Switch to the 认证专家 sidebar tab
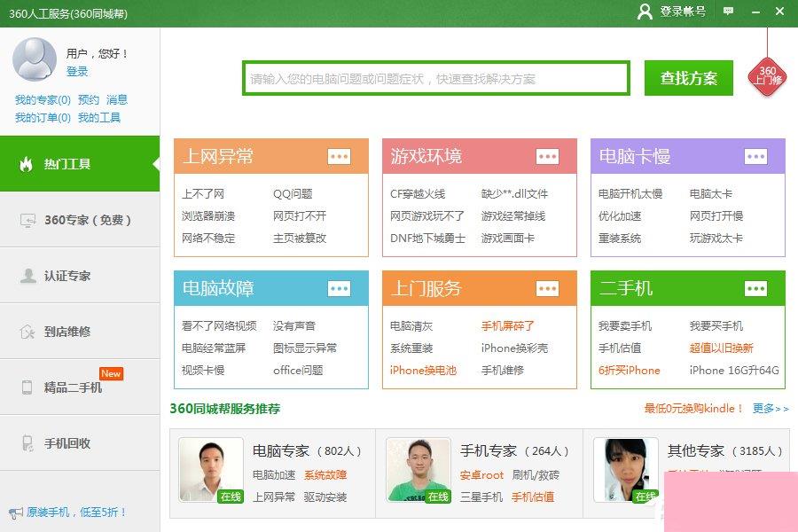The width and height of the screenshot is (798, 532). (80, 276)
